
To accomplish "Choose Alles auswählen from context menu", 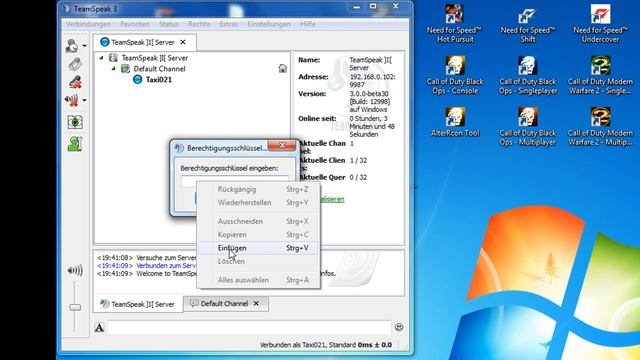I will point(258,280).
